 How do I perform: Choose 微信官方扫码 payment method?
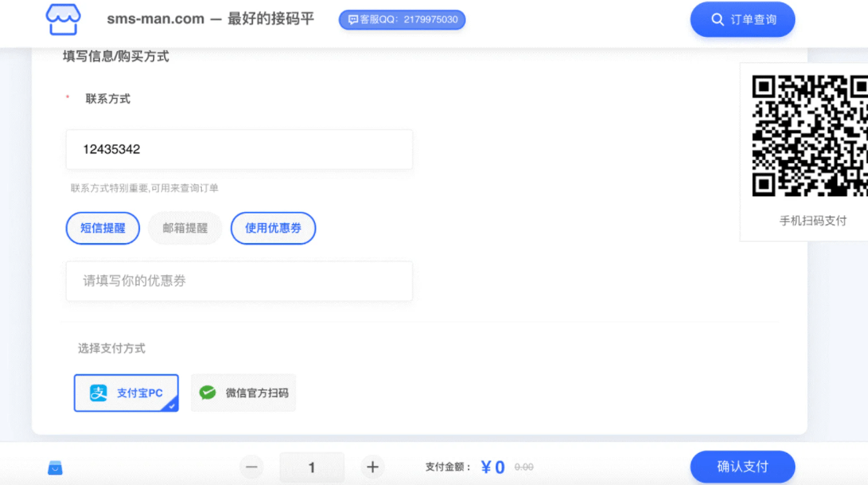point(244,392)
